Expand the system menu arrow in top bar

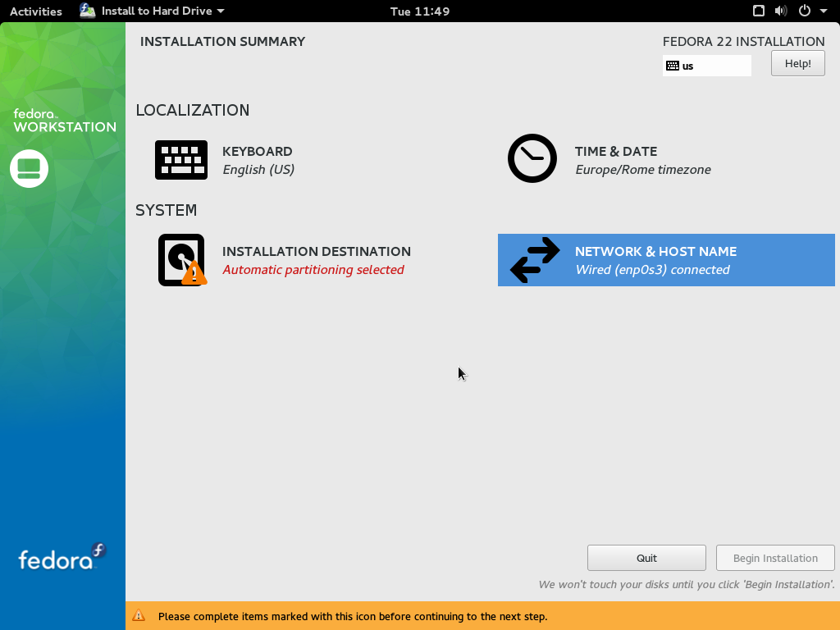(824, 11)
